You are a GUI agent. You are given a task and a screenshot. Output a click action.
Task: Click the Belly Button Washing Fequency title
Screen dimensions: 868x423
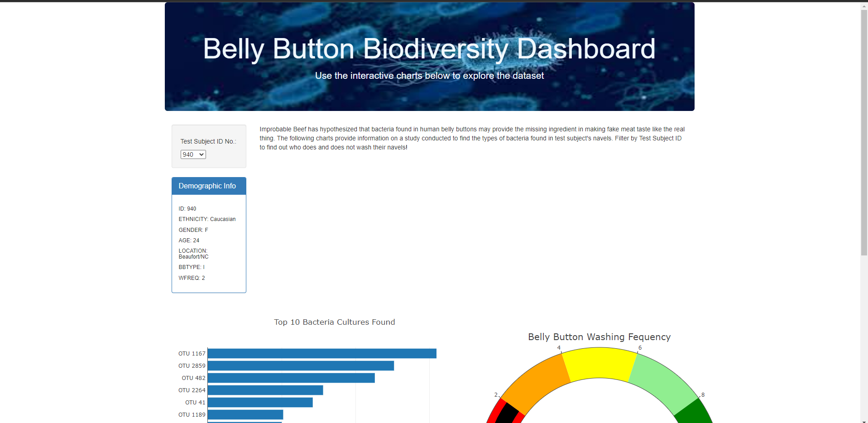tap(599, 337)
